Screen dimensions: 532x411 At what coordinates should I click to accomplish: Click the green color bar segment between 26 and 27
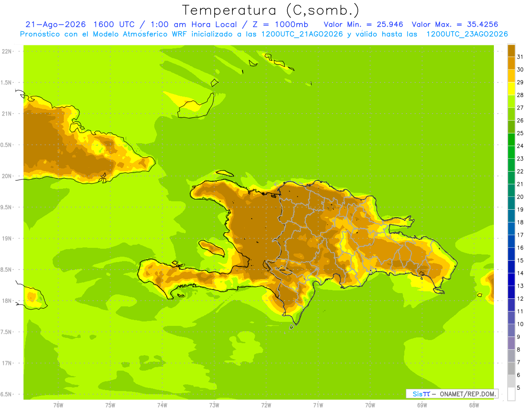pyautogui.click(x=511, y=114)
